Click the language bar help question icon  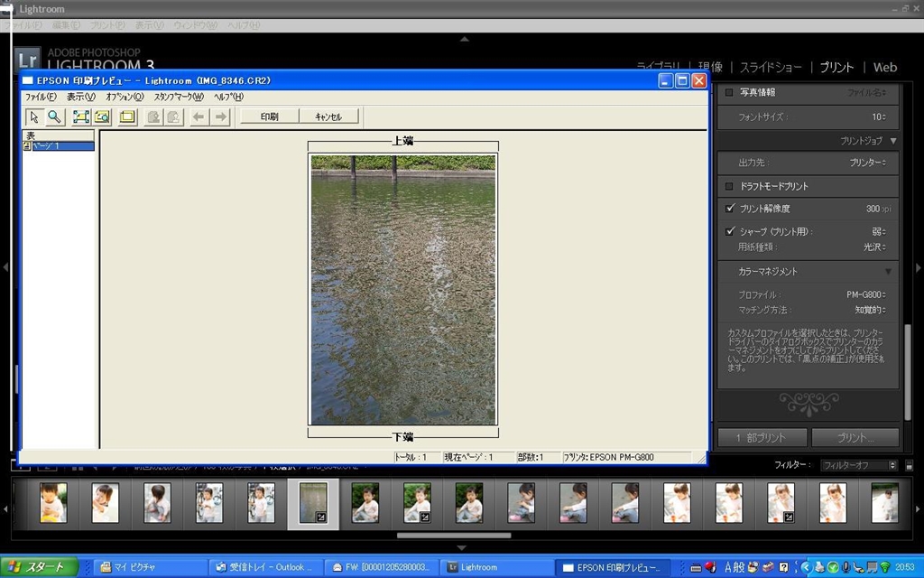[783, 567]
